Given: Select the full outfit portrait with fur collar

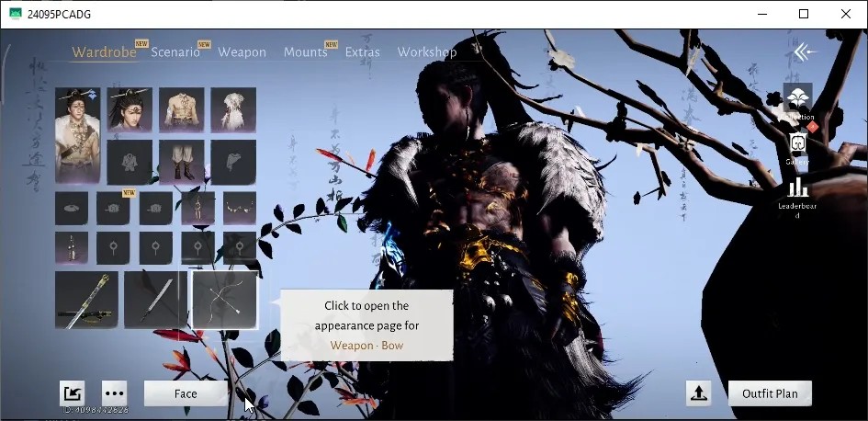Looking at the screenshot, I should [x=77, y=135].
